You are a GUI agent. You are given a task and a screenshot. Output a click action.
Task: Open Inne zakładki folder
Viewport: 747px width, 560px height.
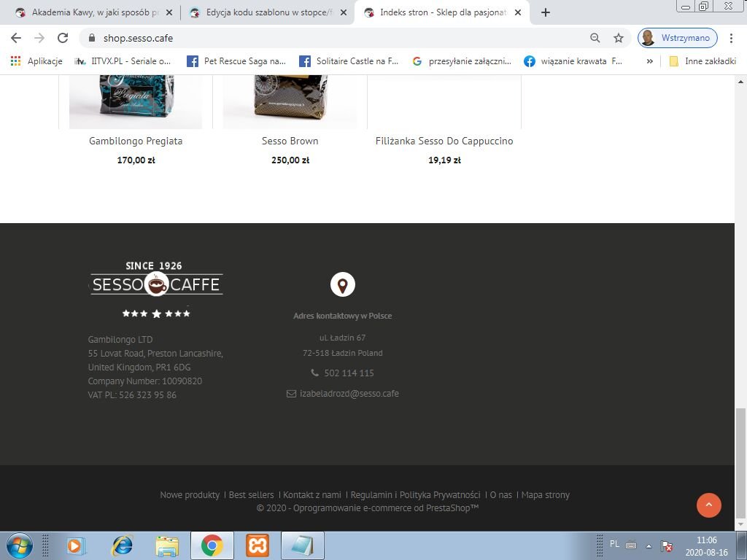pyautogui.click(x=703, y=61)
